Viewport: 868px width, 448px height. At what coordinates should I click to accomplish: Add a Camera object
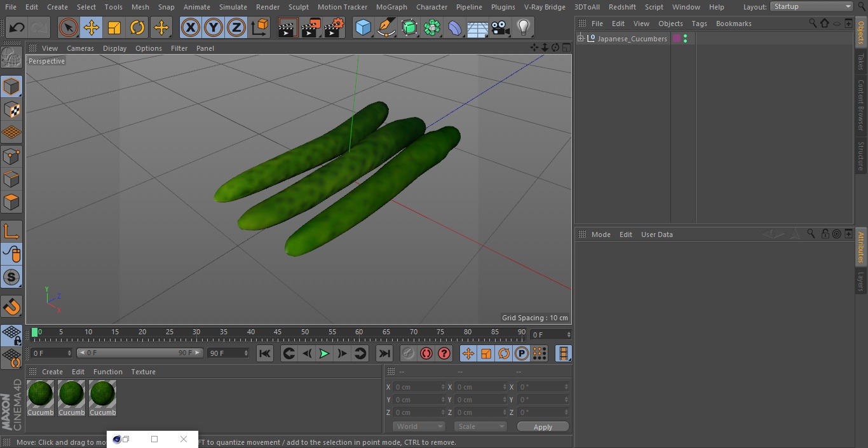[x=501, y=27]
